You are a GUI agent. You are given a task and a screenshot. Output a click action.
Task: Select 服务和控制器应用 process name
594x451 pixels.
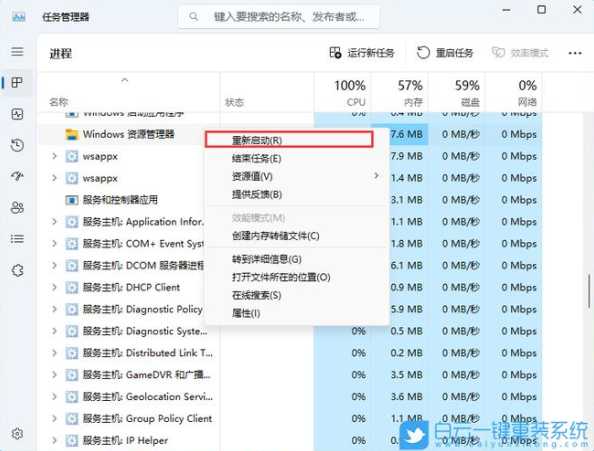(120, 200)
